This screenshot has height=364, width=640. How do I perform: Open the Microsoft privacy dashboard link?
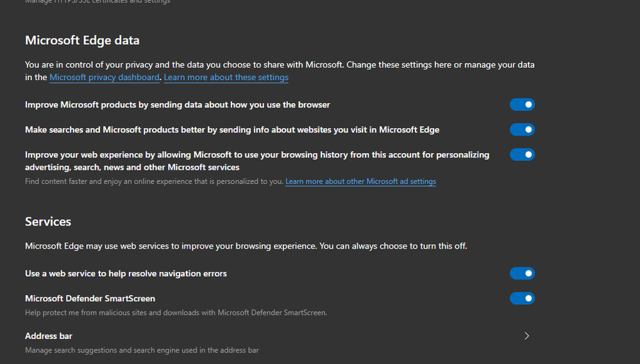tap(104, 78)
